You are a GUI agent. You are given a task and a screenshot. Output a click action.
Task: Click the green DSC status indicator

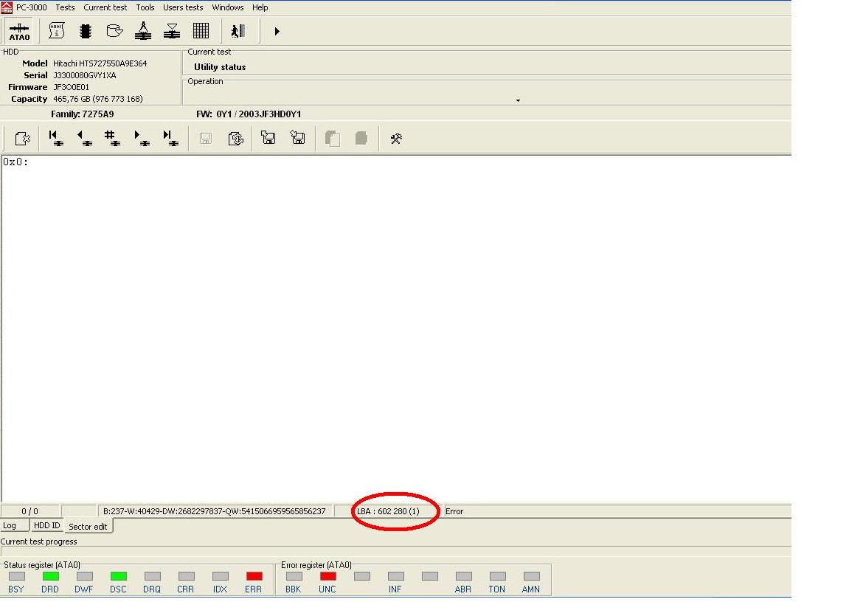click(x=118, y=576)
